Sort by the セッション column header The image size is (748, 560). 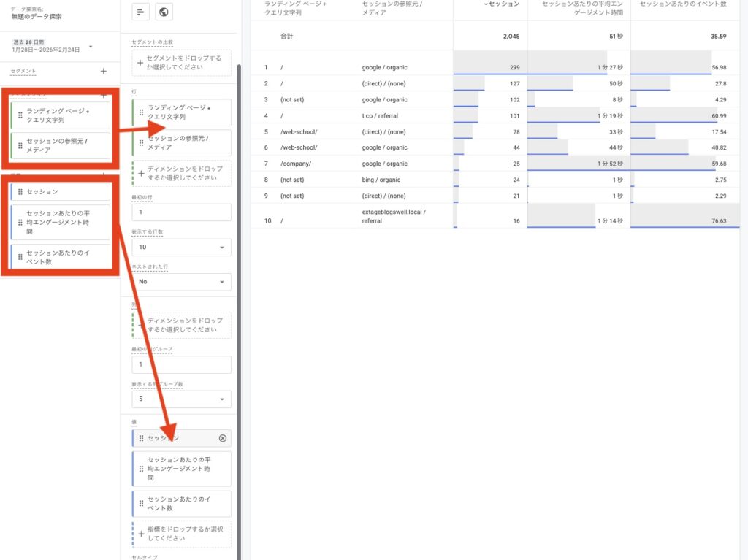500,4
